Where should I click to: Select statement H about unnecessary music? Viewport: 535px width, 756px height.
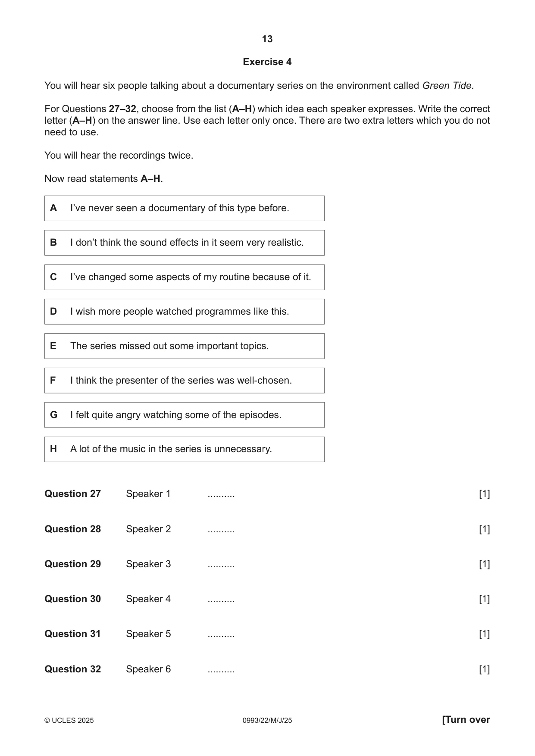tap(185, 449)
